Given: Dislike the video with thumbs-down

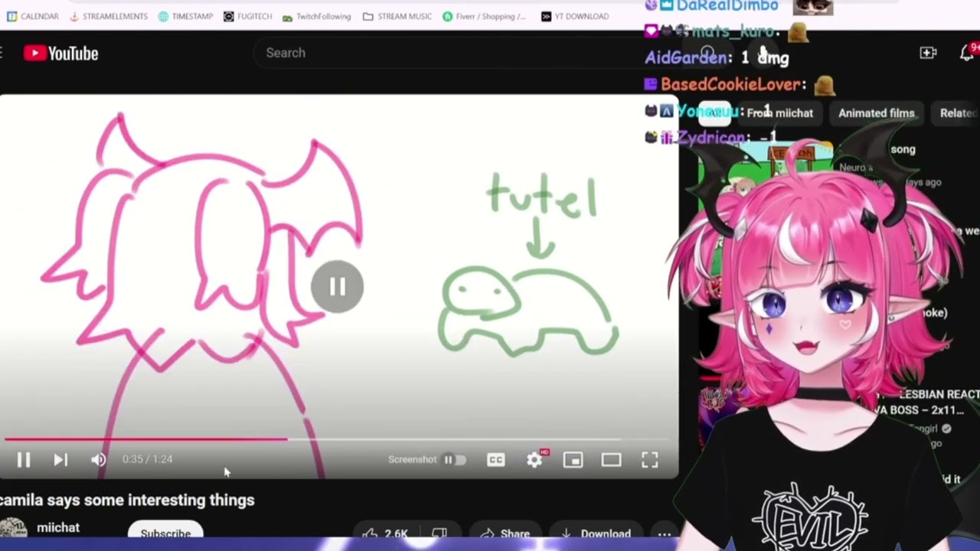Looking at the screenshot, I should tap(439, 533).
